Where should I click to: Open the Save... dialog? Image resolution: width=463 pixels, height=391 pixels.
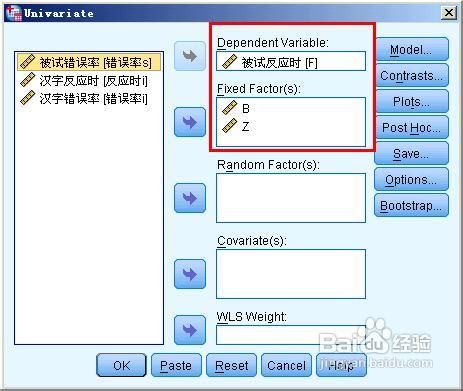click(x=411, y=153)
